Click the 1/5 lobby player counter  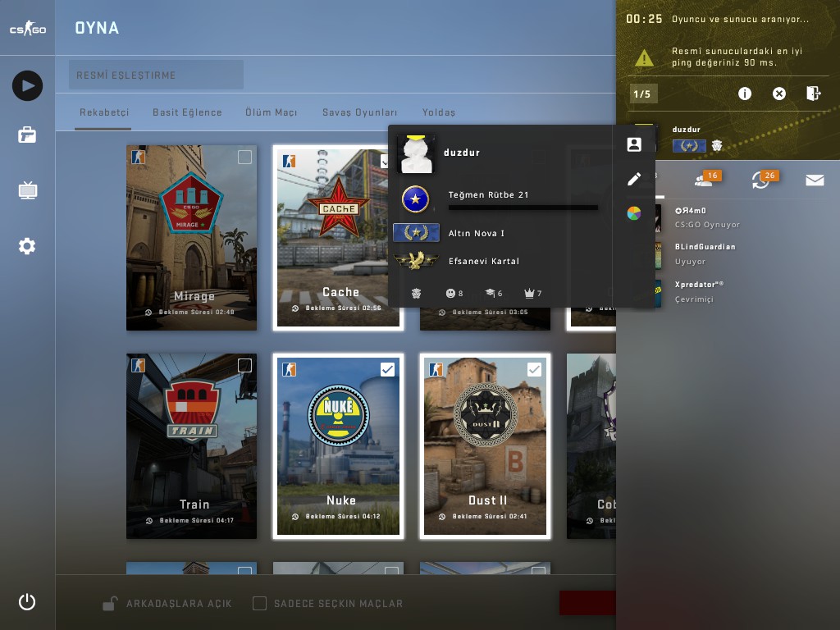coord(642,94)
